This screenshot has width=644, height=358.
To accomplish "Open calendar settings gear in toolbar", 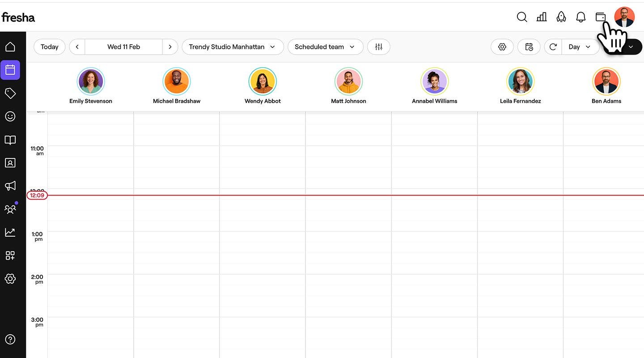I will 502,47.
